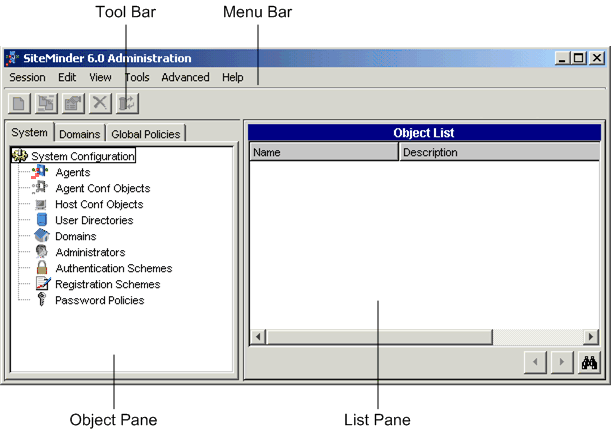Click the Registration Schemes notepad icon
This screenshot has width=611, height=430.
[x=43, y=284]
